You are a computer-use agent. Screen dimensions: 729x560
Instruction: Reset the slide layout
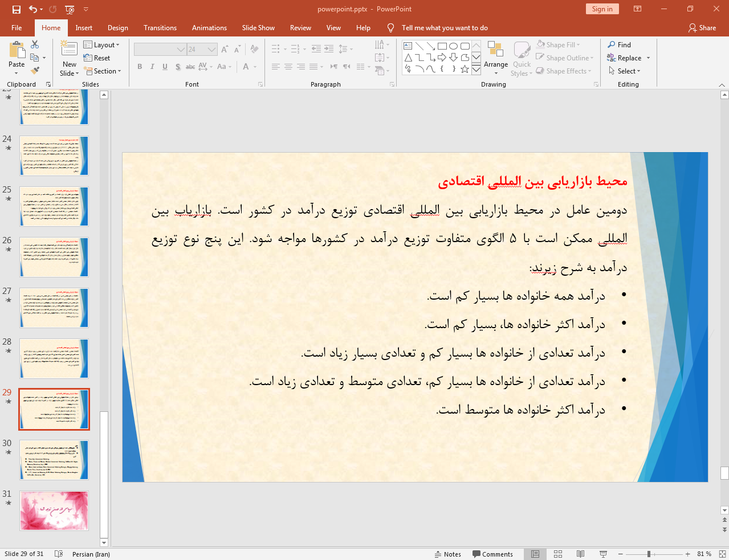click(97, 58)
